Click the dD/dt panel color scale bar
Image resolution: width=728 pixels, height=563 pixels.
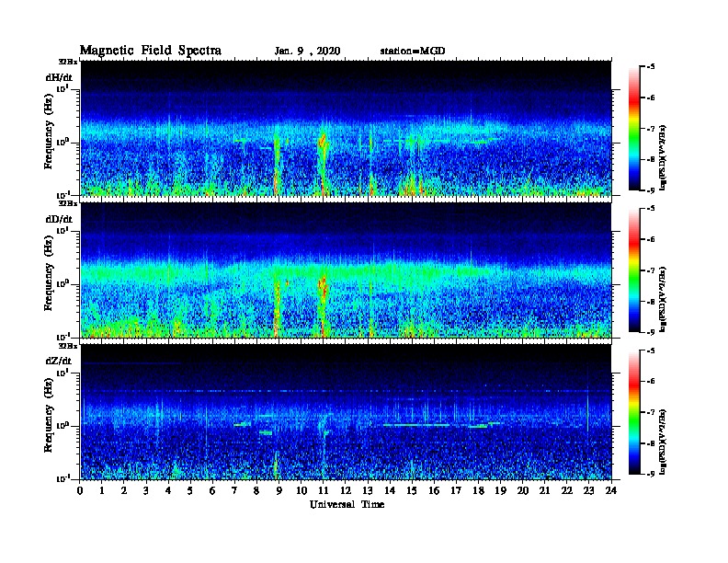pos(634,270)
